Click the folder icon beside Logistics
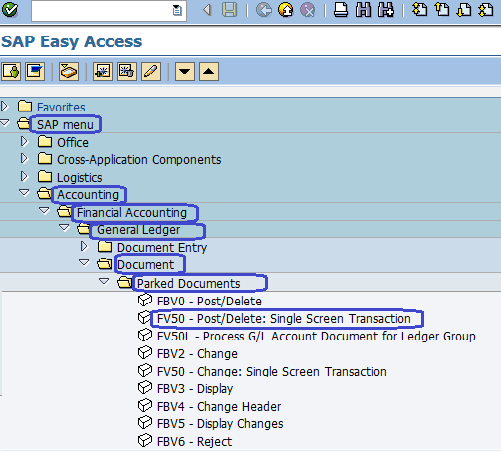501x452 pixels. pos(45,176)
